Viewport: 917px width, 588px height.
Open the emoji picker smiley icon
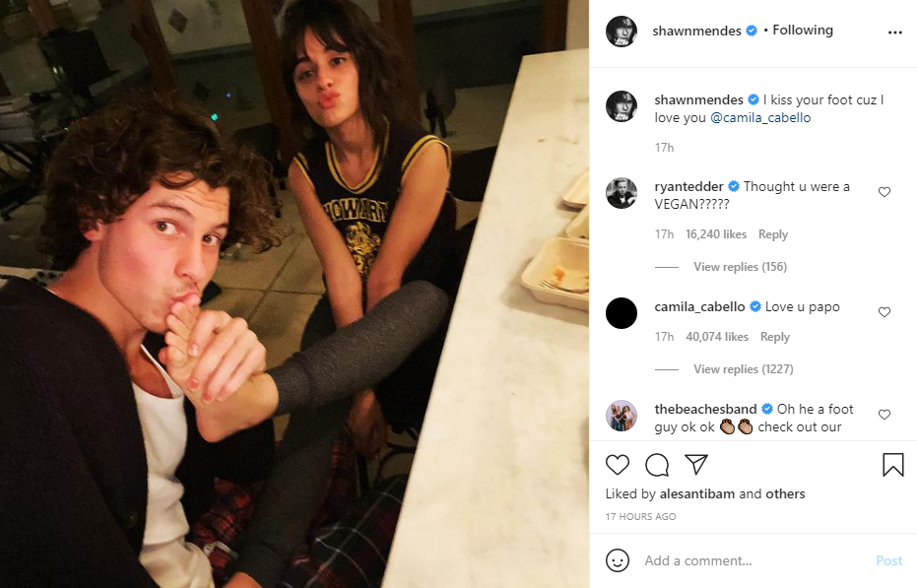click(617, 560)
